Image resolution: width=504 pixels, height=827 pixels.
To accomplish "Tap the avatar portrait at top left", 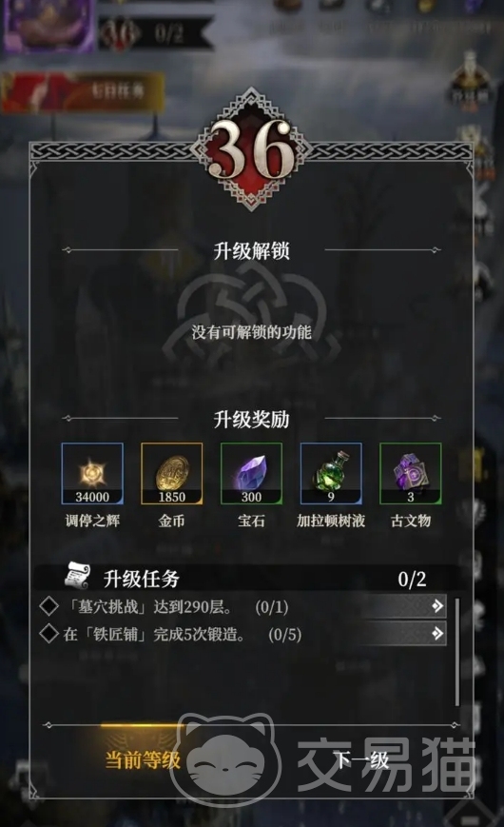I will coord(49,24).
